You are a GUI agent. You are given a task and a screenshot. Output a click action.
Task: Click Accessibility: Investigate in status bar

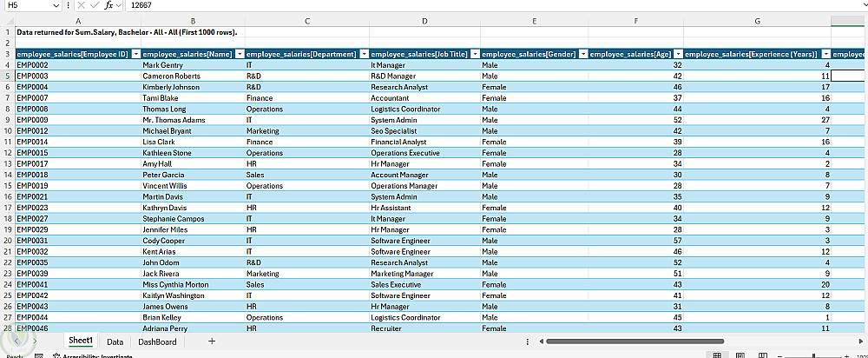point(93,355)
